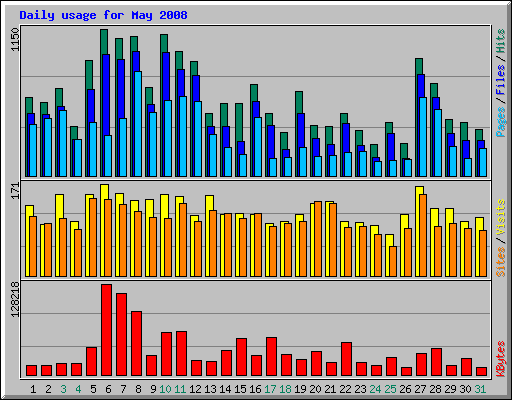Click the Pages legend label
Image resolution: width=512 pixels, height=400 pixels.
tap(501, 122)
